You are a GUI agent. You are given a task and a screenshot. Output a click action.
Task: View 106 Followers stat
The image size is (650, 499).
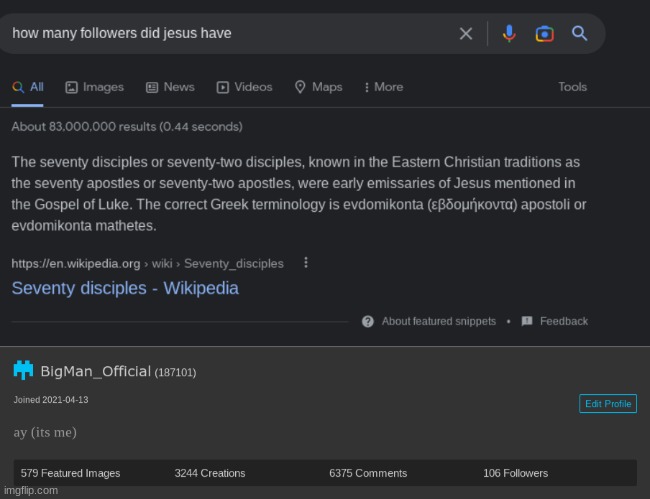pyautogui.click(x=516, y=473)
